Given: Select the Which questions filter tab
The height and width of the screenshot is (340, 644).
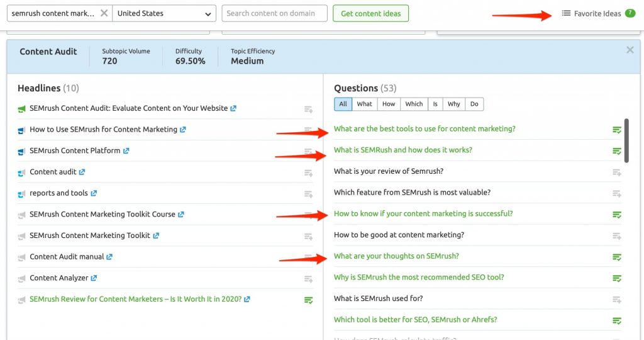Looking at the screenshot, I should tap(414, 104).
